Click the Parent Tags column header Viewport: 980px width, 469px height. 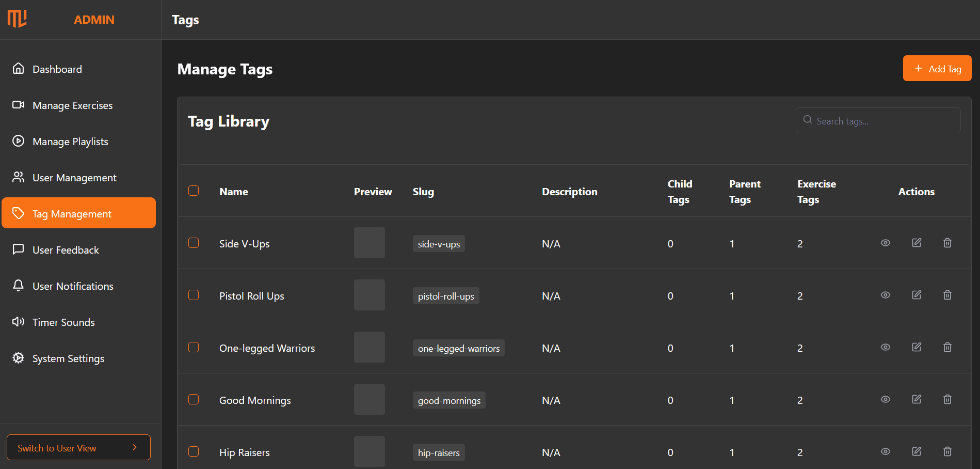745,192
